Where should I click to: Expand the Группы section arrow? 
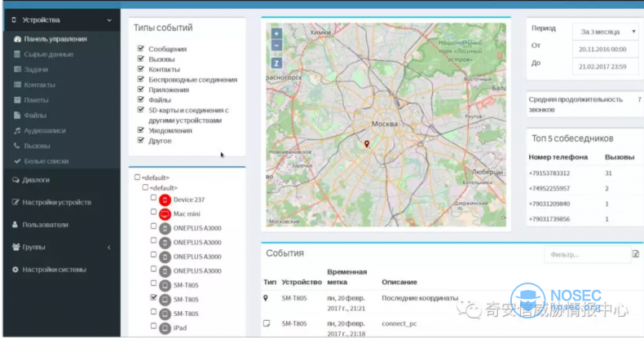(109, 248)
